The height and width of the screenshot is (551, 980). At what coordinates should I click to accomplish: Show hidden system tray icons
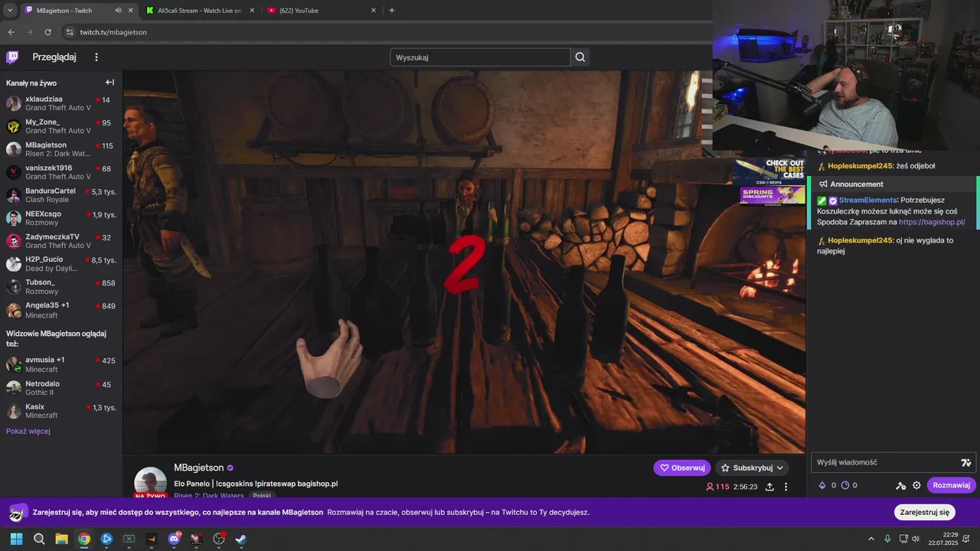(x=871, y=539)
